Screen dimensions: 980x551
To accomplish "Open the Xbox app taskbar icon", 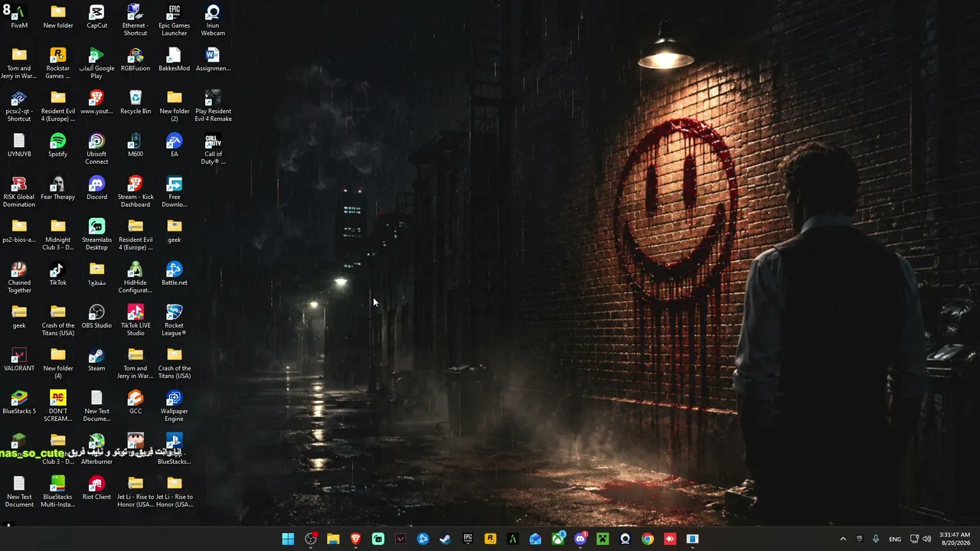I will [x=558, y=539].
